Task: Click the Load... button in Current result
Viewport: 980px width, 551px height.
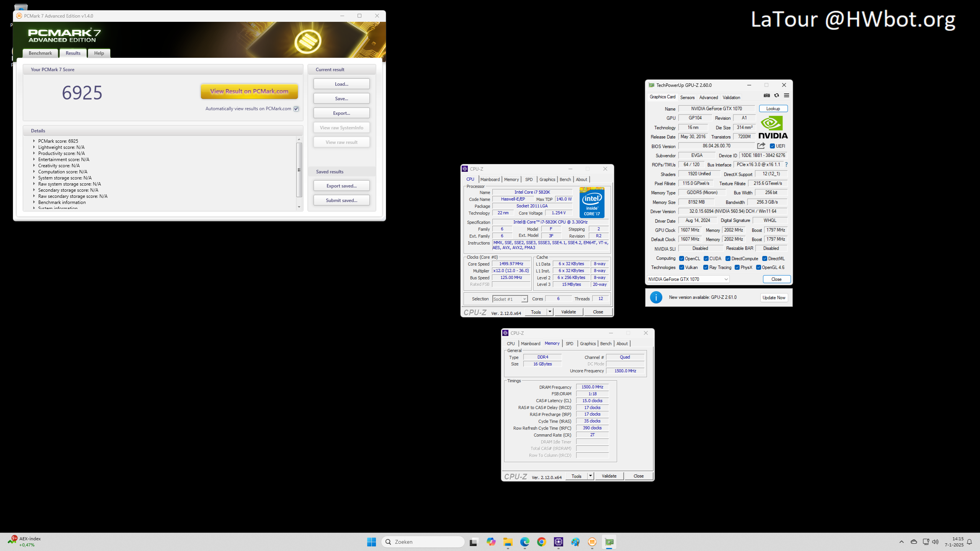Action: [x=341, y=84]
